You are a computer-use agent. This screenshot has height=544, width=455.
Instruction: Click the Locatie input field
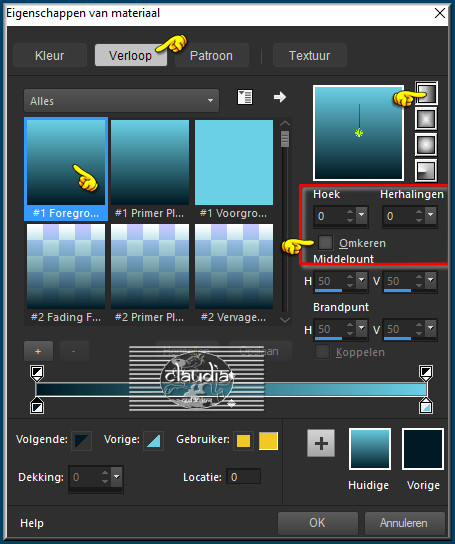243,477
